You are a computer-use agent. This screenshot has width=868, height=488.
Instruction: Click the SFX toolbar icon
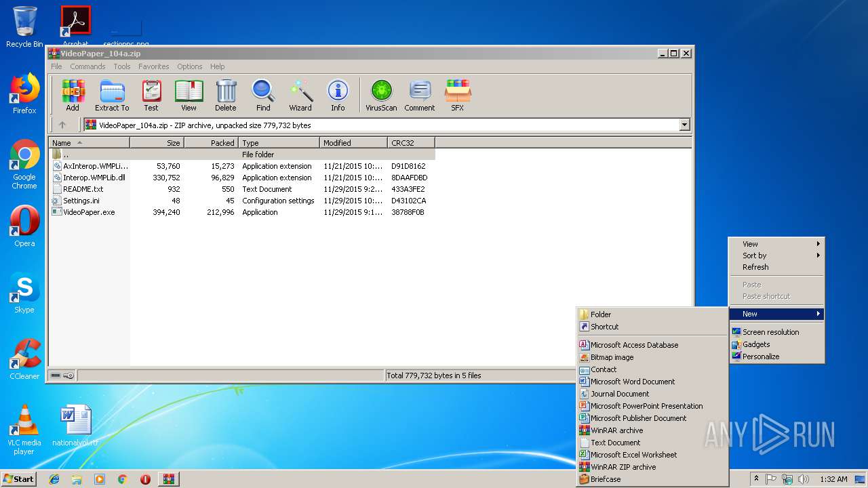(458, 96)
